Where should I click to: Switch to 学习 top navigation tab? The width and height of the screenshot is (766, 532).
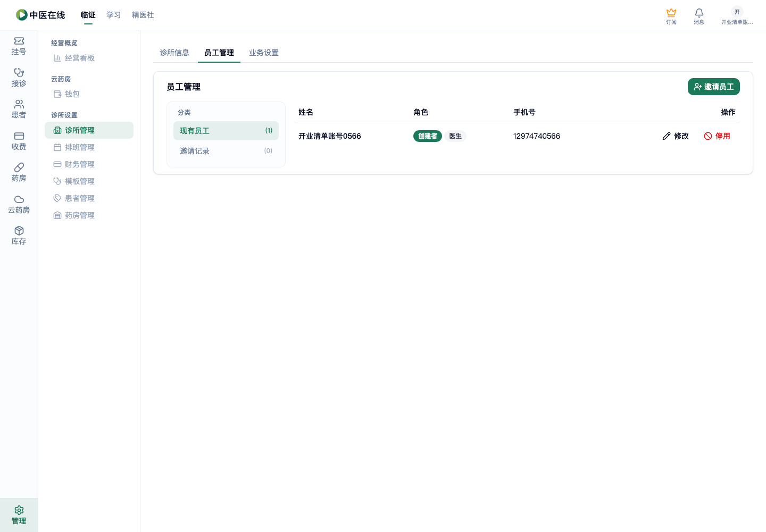coord(114,15)
